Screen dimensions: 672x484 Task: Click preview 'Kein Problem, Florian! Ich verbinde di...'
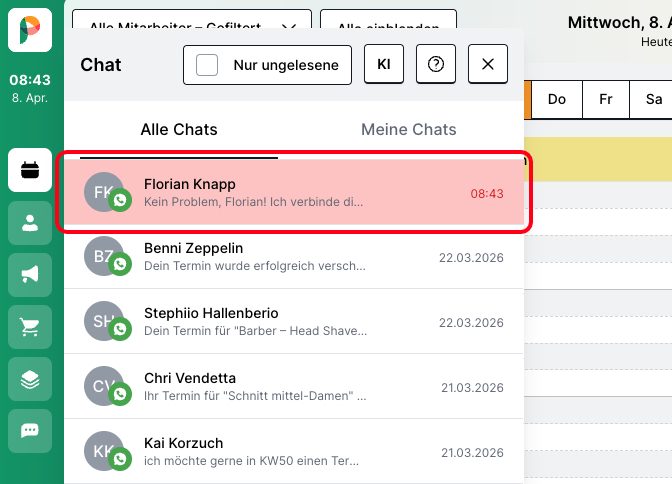pyautogui.click(x=253, y=202)
